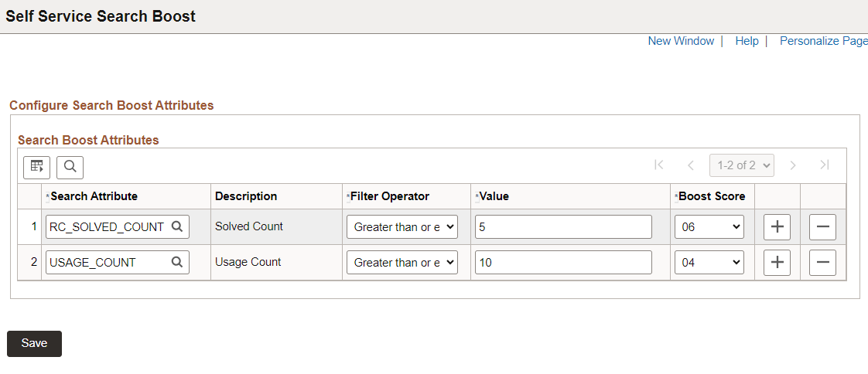The image size is (868, 374).
Task: Click the Value field containing 10
Action: click(x=563, y=262)
